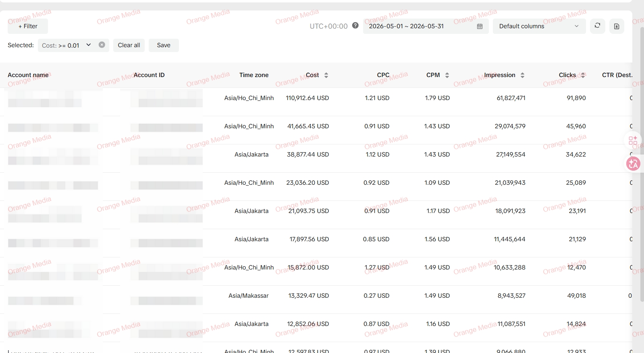This screenshot has height=353, width=644.
Task: Open the calendar icon in date range
Action: point(480,26)
